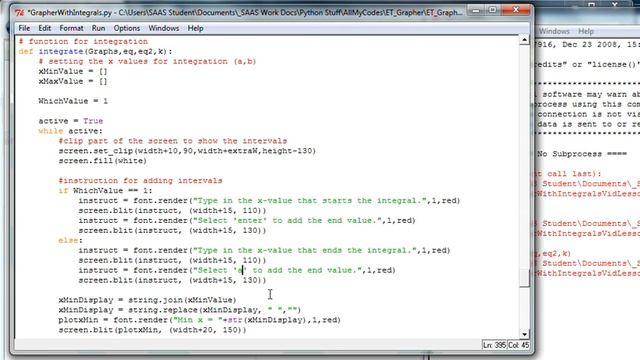640x360 pixels.
Task: Open the Options menu
Action: point(127,28)
